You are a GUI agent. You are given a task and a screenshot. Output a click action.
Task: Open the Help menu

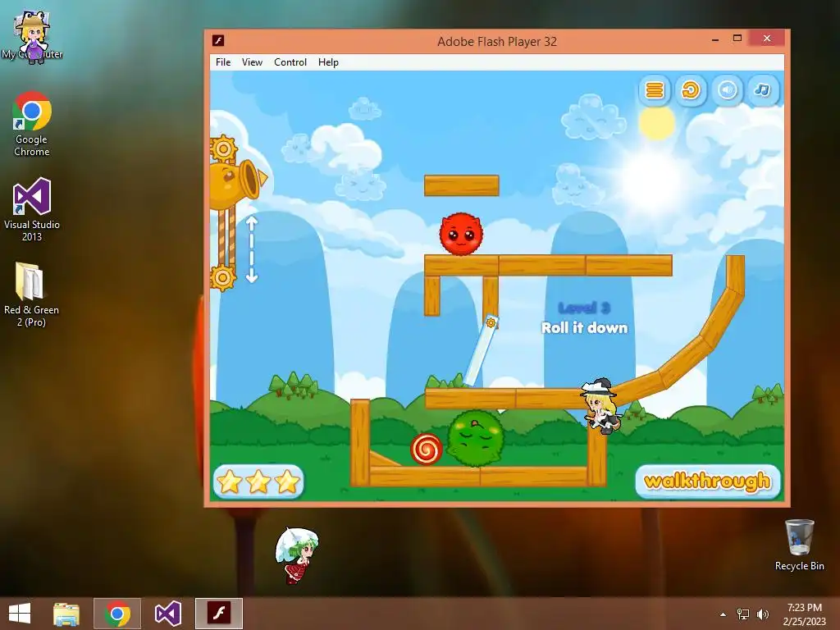(x=328, y=62)
